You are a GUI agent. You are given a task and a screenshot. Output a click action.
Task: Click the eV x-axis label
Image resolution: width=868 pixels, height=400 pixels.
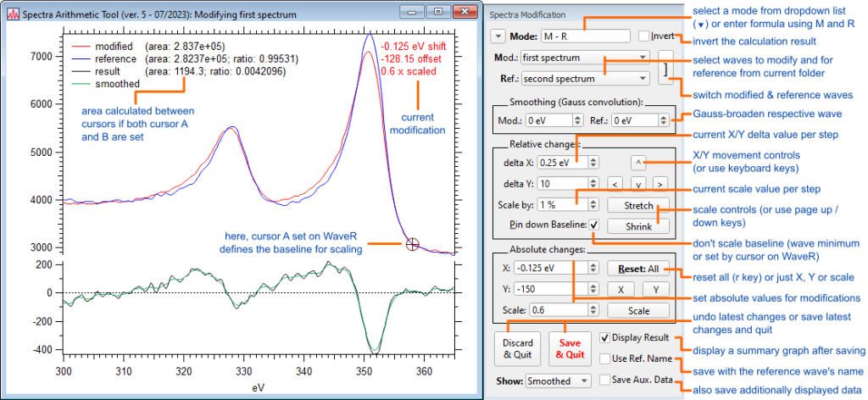pyautogui.click(x=256, y=390)
